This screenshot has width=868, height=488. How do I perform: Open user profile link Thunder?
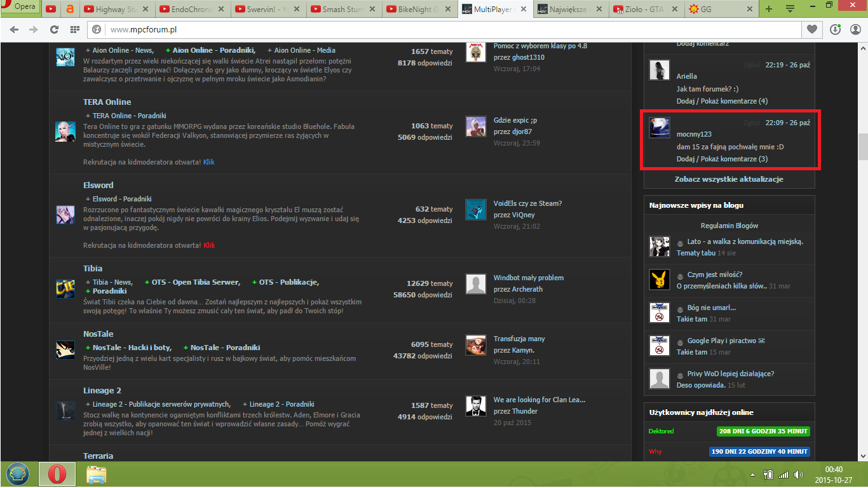[x=525, y=411]
